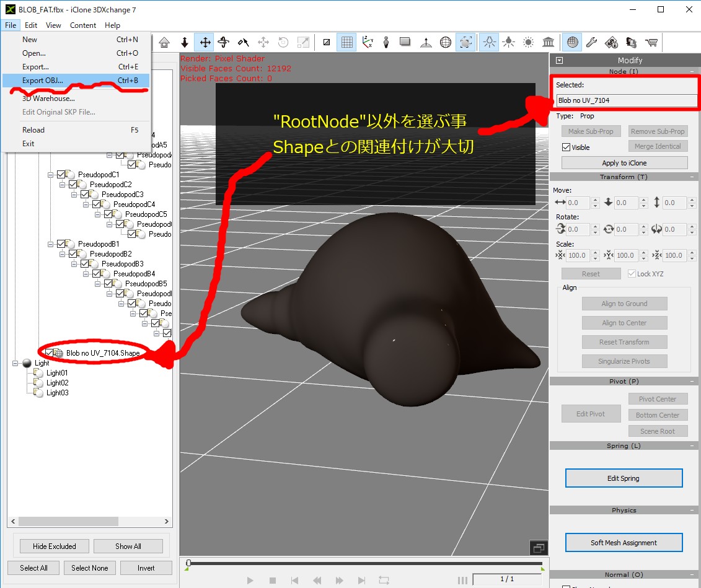This screenshot has height=588, width=701.
Task: Click the Home view icon in toolbar
Action: 164,43
